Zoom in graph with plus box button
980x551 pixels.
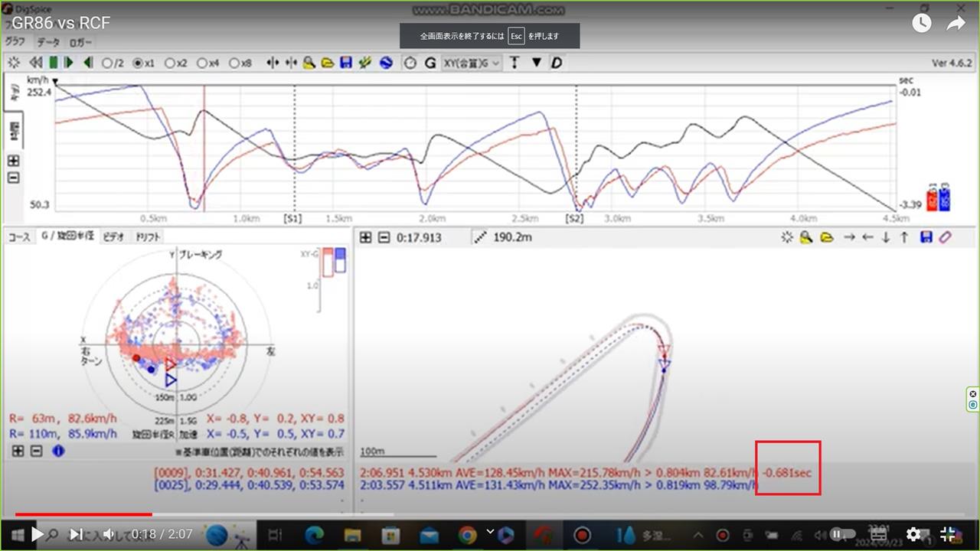(13, 161)
